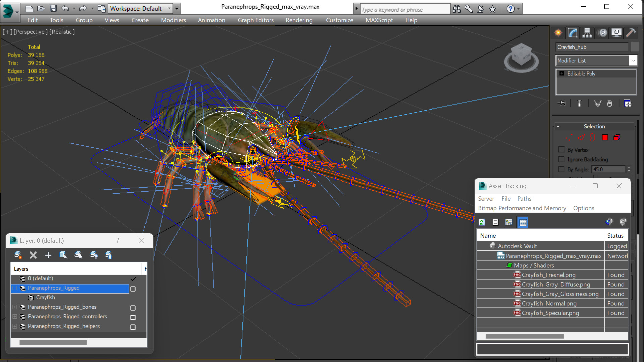Open the Display panel monitor icon

point(617,32)
